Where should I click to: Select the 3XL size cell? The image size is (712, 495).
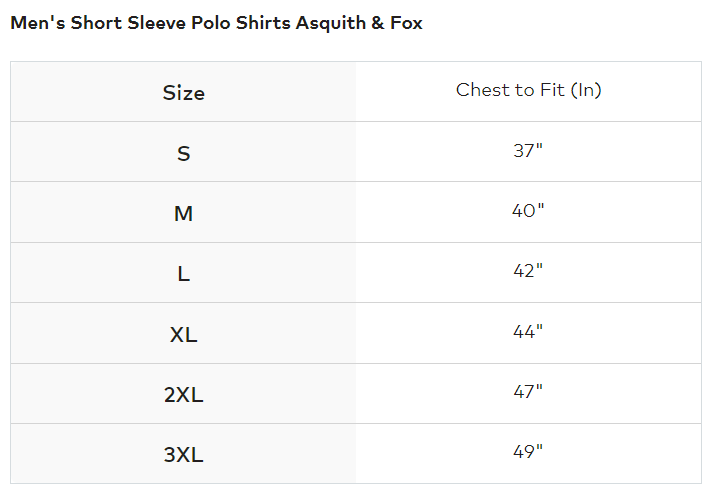pos(183,455)
